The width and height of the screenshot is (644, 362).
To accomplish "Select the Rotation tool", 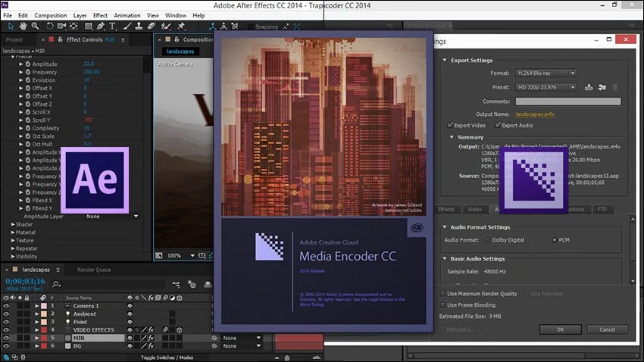I will point(49,27).
